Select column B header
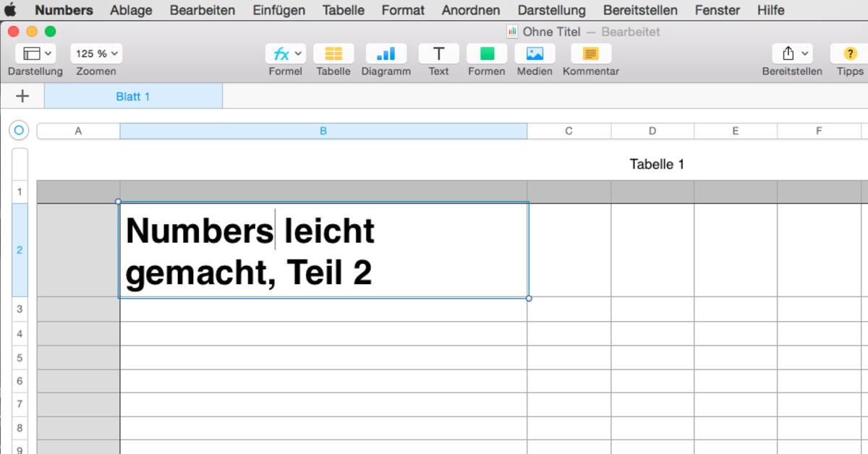 tap(323, 131)
